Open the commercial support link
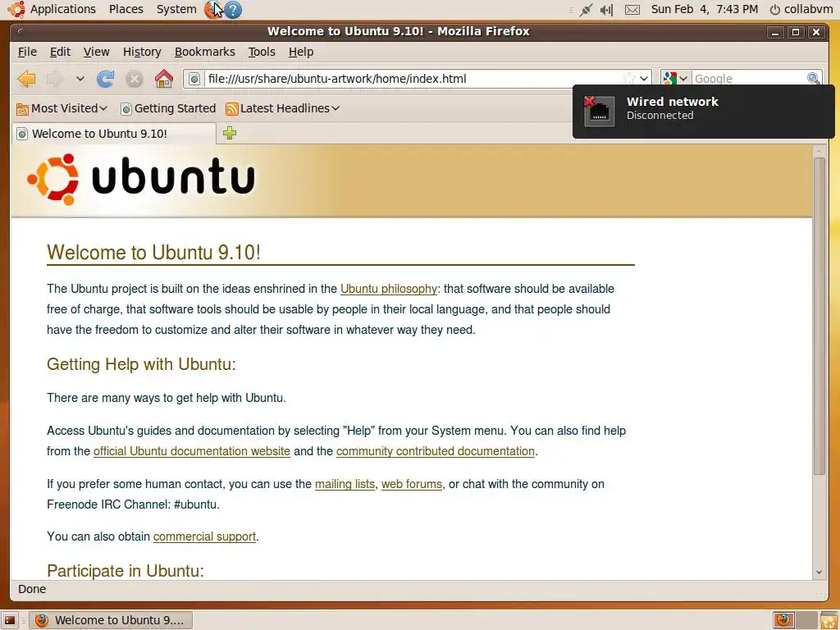Viewport: 840px width, 630px height. [x=204, y=536]
